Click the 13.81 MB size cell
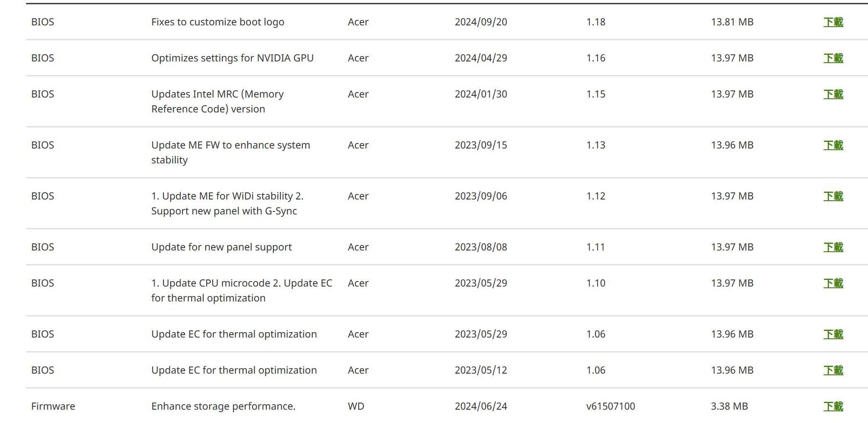 tap(732, 22)
